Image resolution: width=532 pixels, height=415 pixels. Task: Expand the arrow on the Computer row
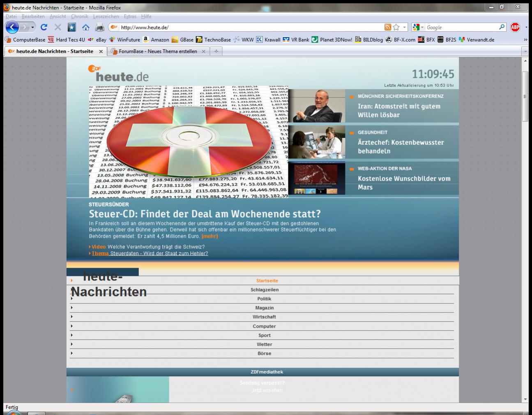pos(71,326)
